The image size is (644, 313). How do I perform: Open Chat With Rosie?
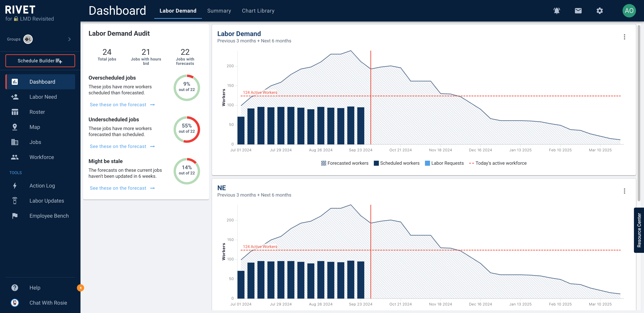[x=40, y=303]
